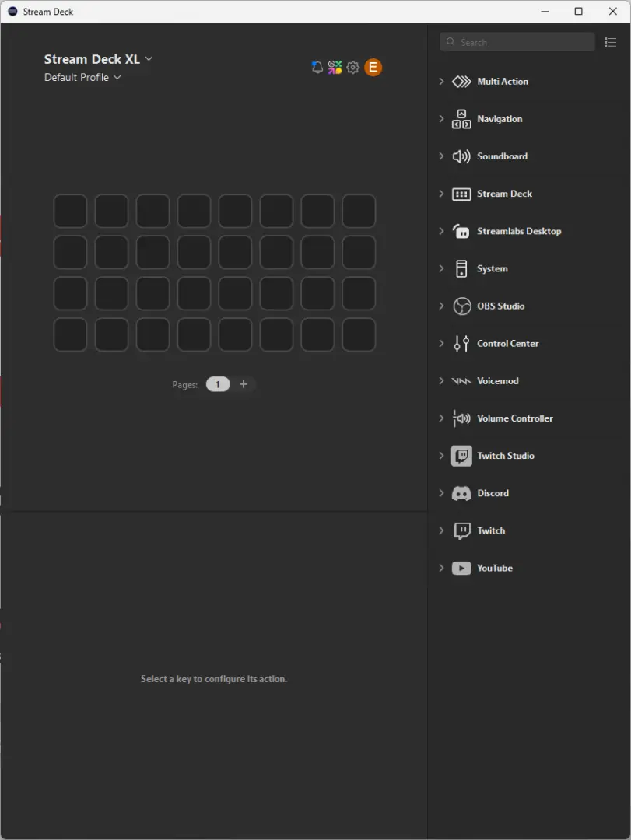Click the Multi Action category icon
The image size is (631, 840).
(x=461, y=82)
